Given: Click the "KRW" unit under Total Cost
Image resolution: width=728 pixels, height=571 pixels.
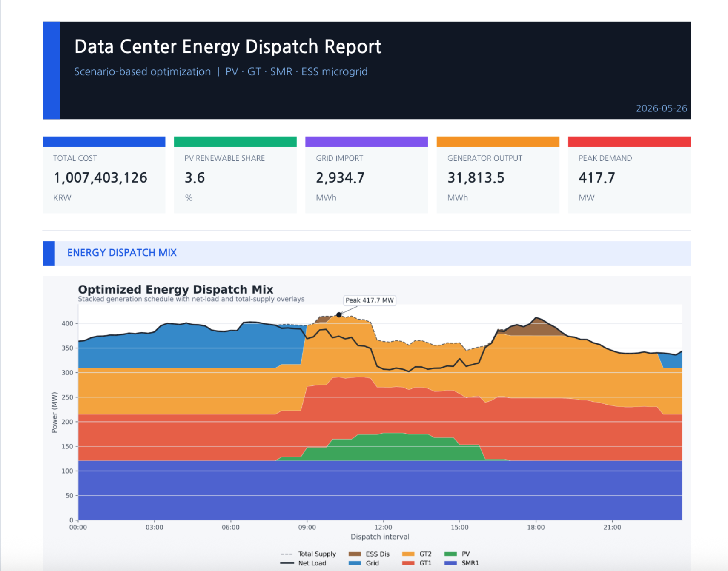Looking at the screenshot, I should coord(62,198).
